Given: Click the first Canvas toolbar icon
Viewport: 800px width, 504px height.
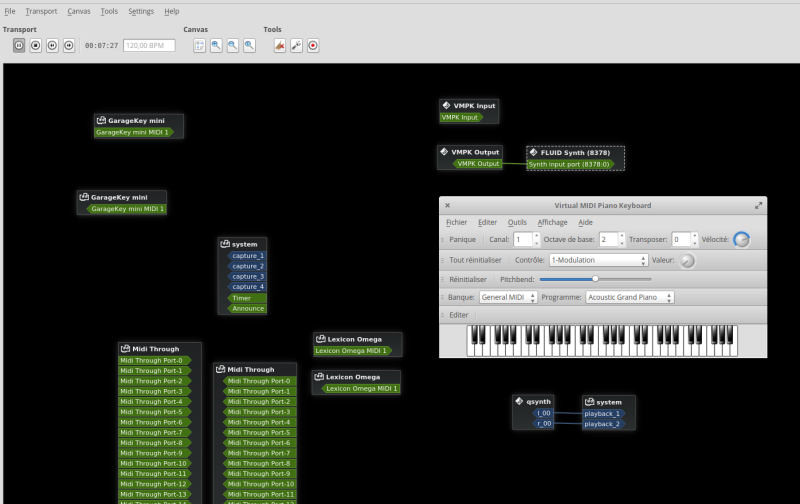Looking at the screenshot, I should pyautogui.click(x=200, y=45).
